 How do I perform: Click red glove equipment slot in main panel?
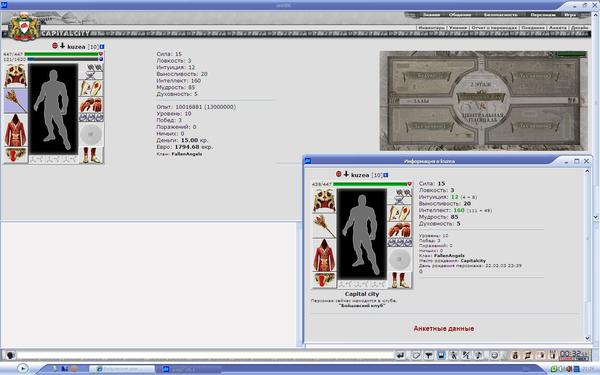(91, 105)
